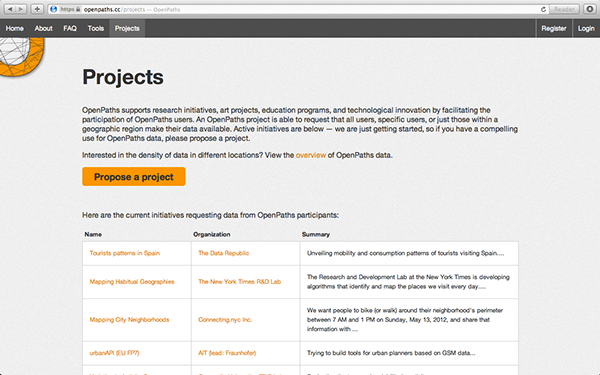Open the About nav item
The image size is (600, 375).
(x=43, y=28)
